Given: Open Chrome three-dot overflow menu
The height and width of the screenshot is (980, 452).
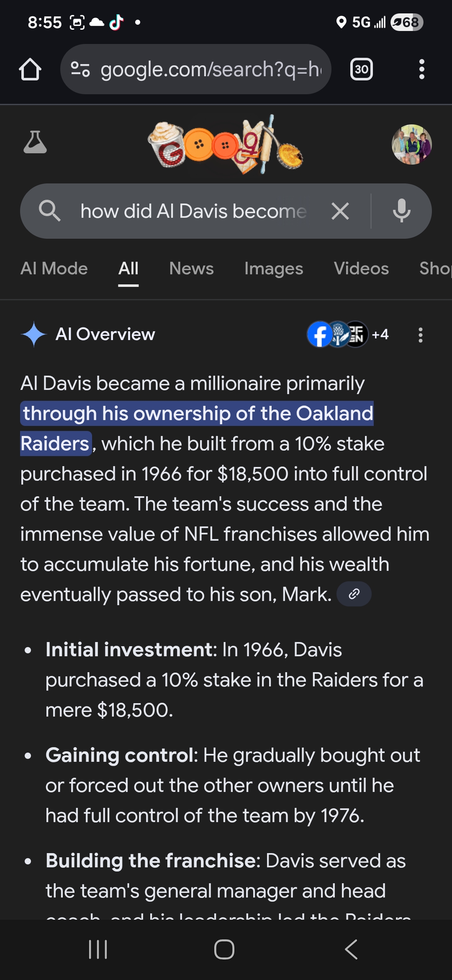Looking at the screenshot, I should coord(421,70).
